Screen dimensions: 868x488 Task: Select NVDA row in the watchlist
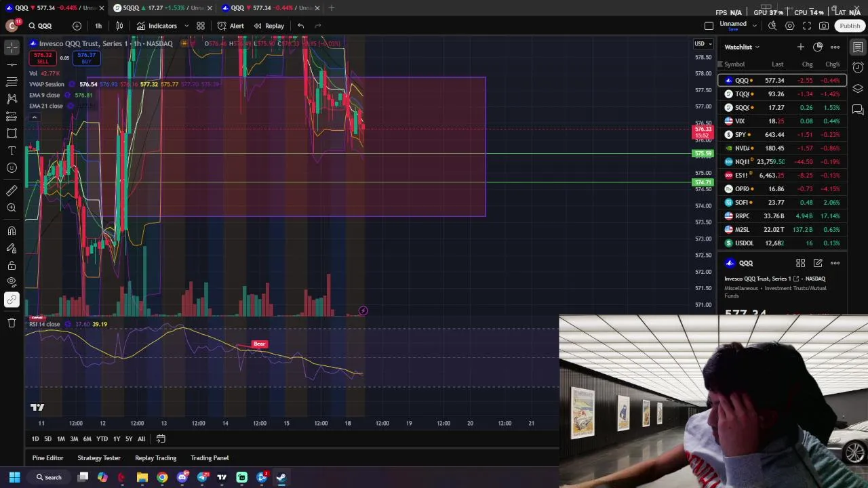783,148
